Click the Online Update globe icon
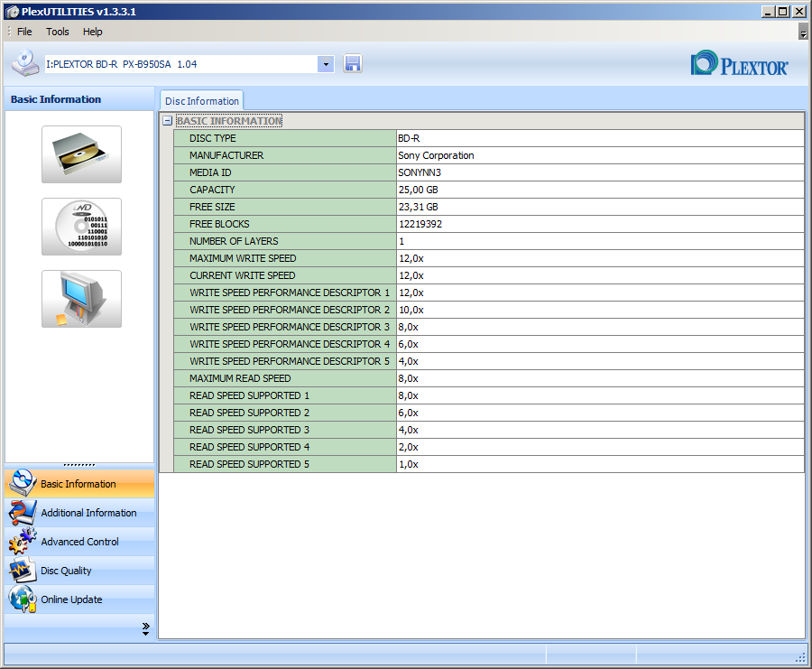Screen dimensions: 812x669 (x=23, y=599)
